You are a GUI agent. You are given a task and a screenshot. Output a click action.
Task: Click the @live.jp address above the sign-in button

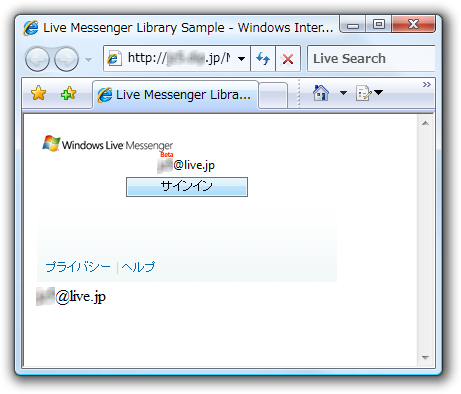186,165
